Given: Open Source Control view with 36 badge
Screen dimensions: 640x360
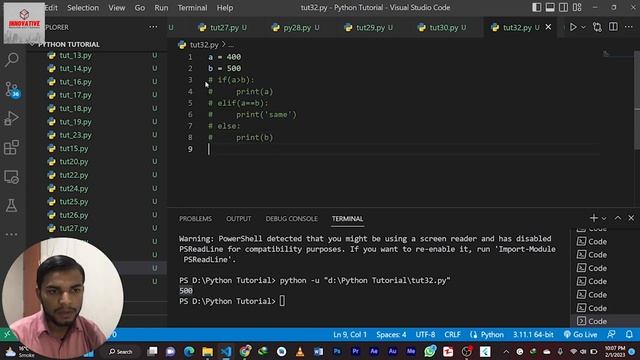Looking at the screenshot, I should pyautogui.click(x=11, y=89).
